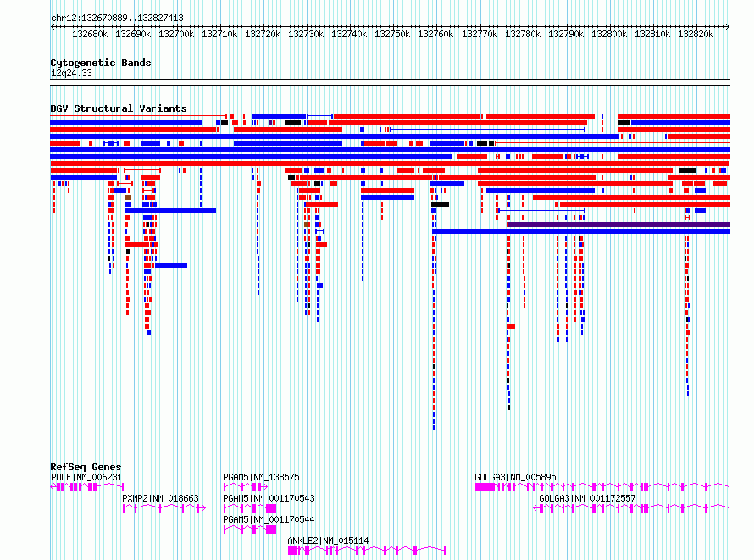Viewport: 754px width, 560px height.
Task: Open the PGAM5|NM_001170543 transcript label
Action: [269, 498]
